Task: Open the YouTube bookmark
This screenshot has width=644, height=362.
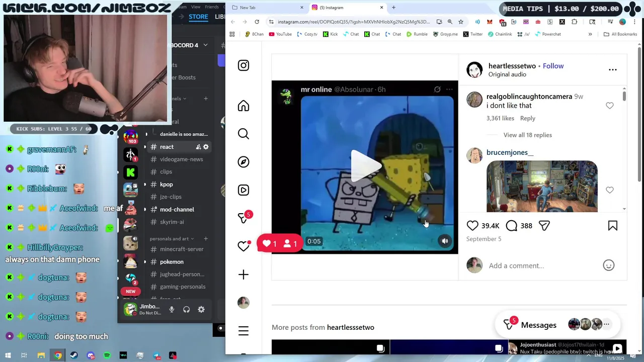Action: (x=280, y=34)
